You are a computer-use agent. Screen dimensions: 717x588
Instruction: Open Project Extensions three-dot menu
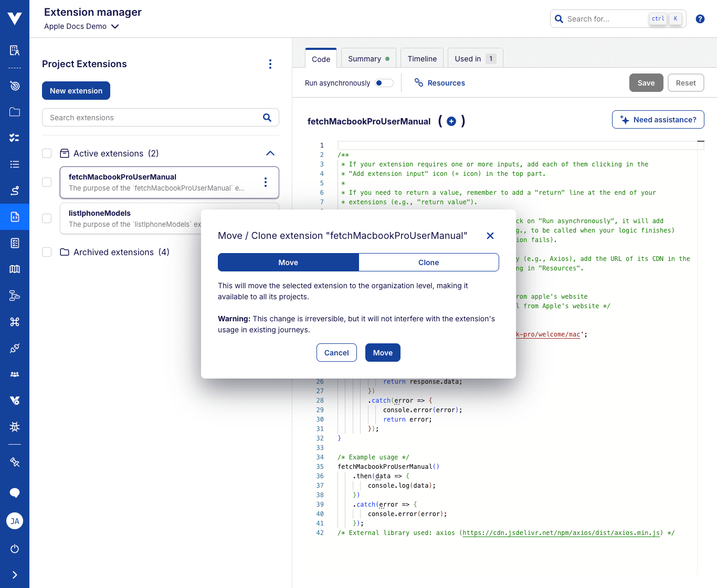(x=270, y=64)
